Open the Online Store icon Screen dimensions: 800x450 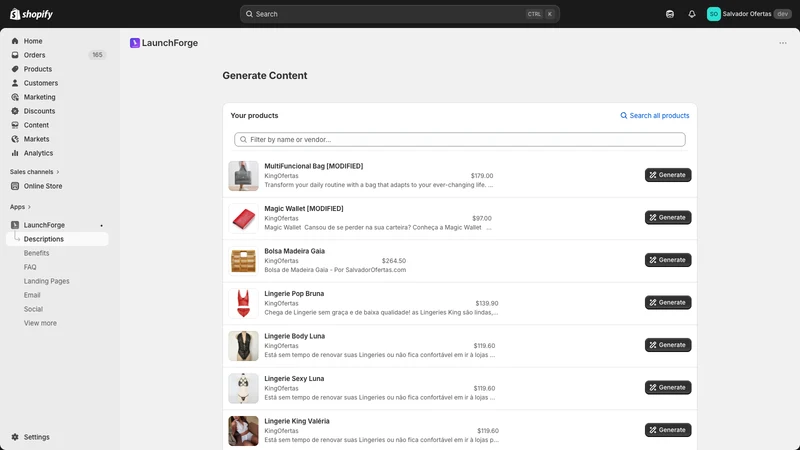(15, 186)
